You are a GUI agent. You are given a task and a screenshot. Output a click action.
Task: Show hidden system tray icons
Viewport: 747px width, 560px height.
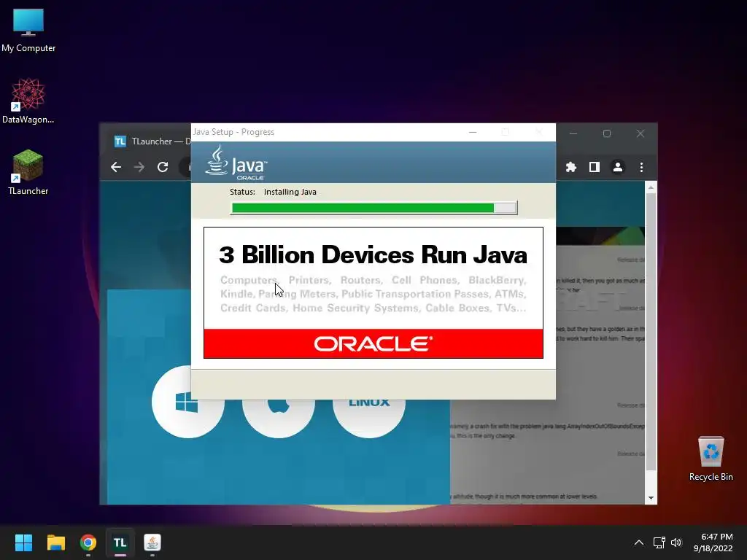tap(639, 542)
